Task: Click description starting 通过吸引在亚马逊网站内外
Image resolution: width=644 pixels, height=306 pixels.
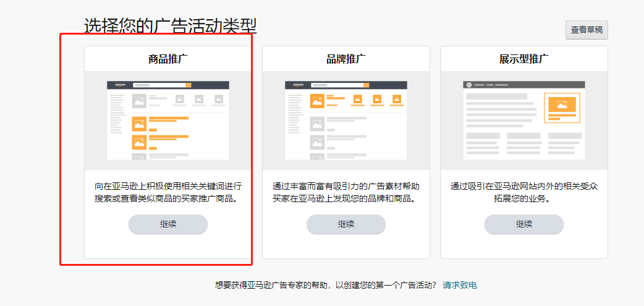Action: (x=523, y=193)
